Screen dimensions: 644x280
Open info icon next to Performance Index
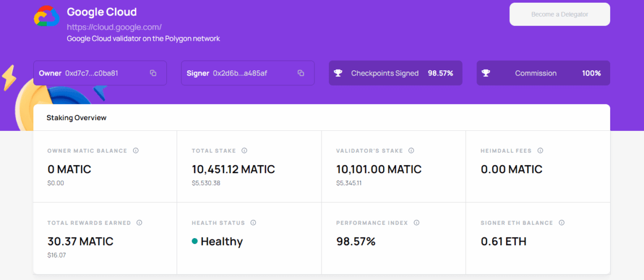pyautogui.click(x=416, y=223)
